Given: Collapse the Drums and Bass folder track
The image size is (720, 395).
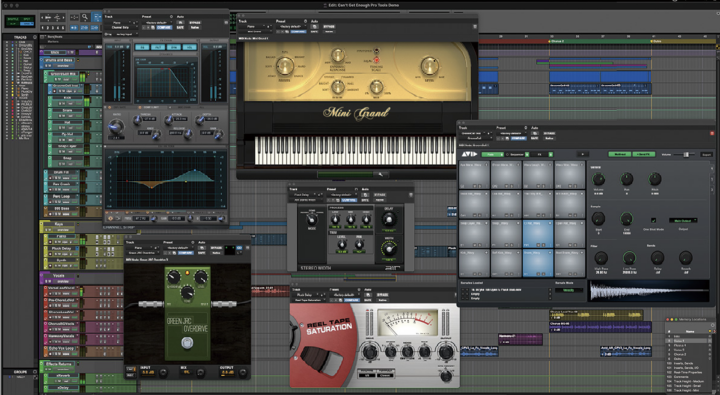Looking at the screenshot, I should click(x=42, y=60).
